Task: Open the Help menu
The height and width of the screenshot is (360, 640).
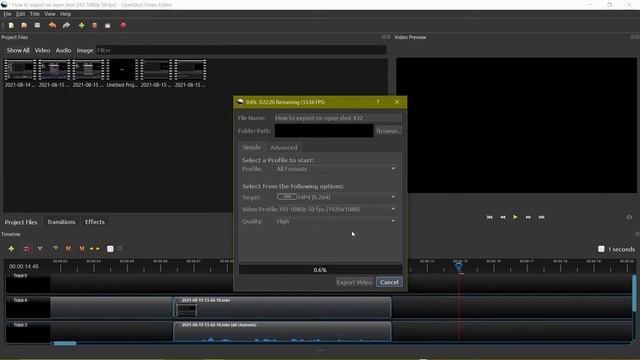Action: [x=65, y=14]
